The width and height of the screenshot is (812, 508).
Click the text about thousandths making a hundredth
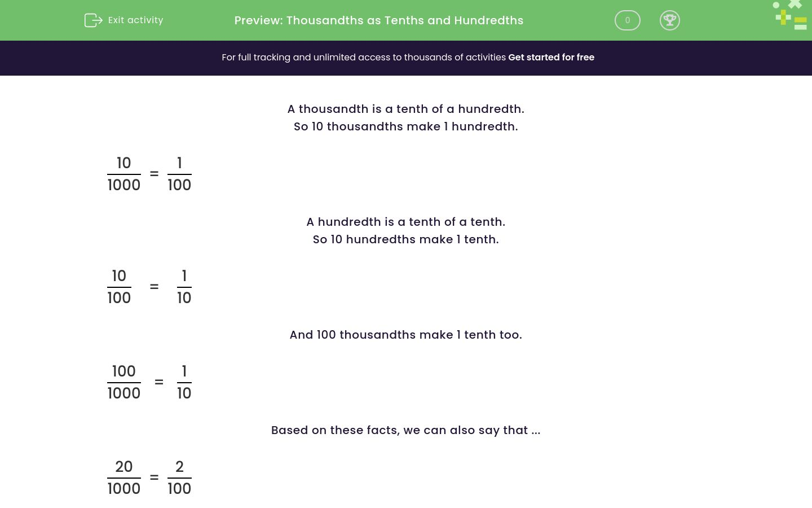click(405, 126)
